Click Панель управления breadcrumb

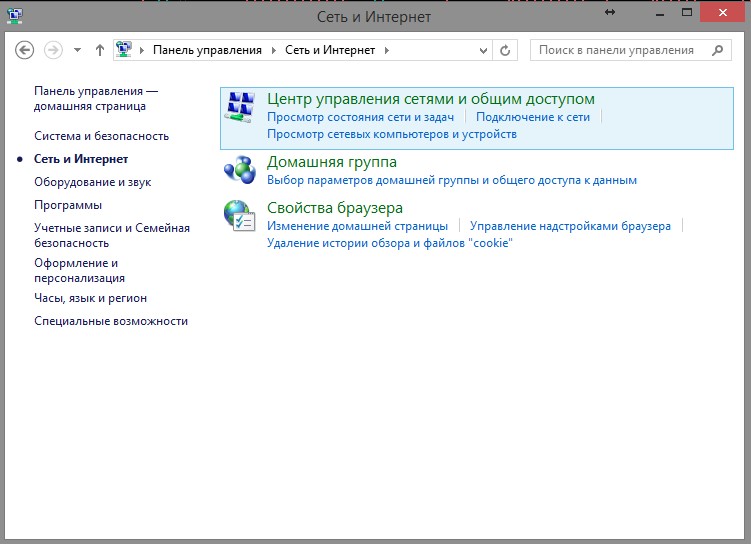(x=207, y=50)
